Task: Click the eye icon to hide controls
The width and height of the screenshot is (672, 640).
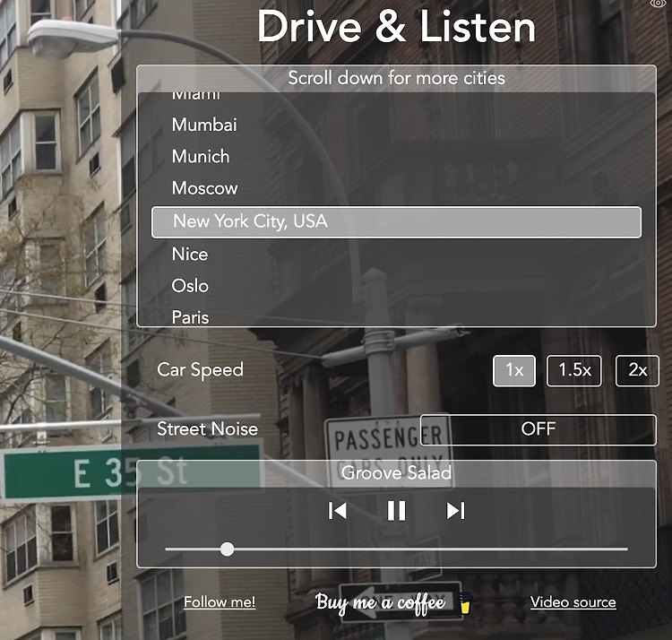Action: click(659, 4)
